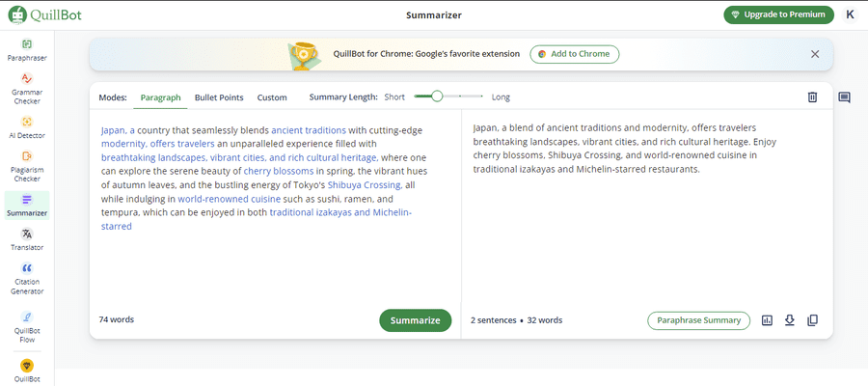Click the '74 words' counter
This screenshot has width=868, height=386.
(x=117, y=319)
